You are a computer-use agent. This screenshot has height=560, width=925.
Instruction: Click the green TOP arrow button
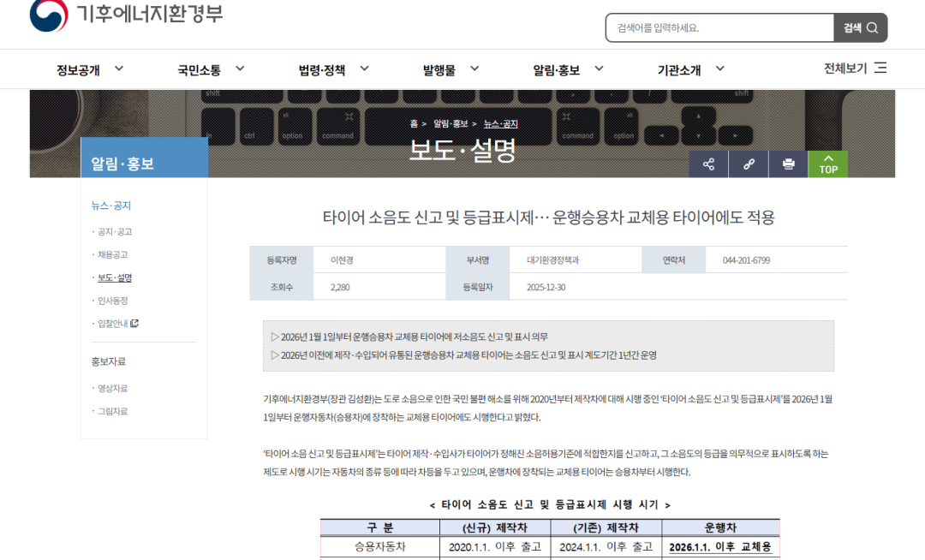[x=827, y=164]
